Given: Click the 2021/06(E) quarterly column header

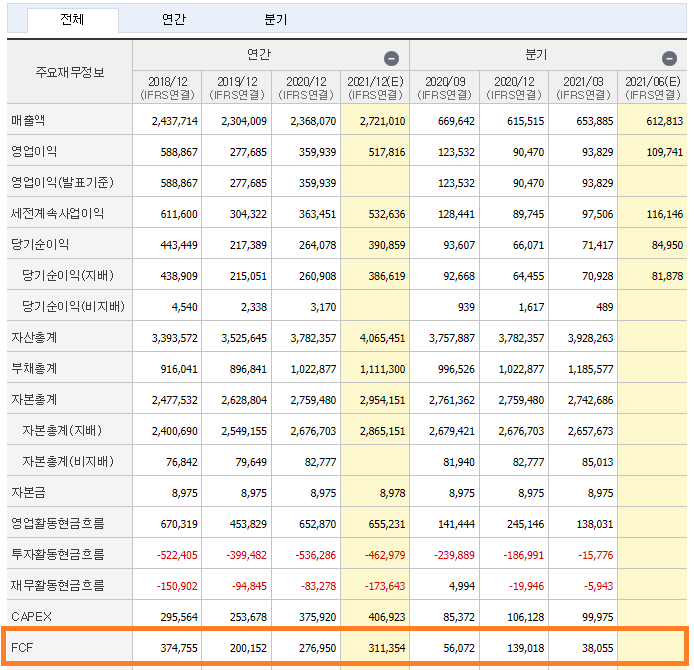Looking at the screenshot, I should pyautogui.click(x=653, y=88).
